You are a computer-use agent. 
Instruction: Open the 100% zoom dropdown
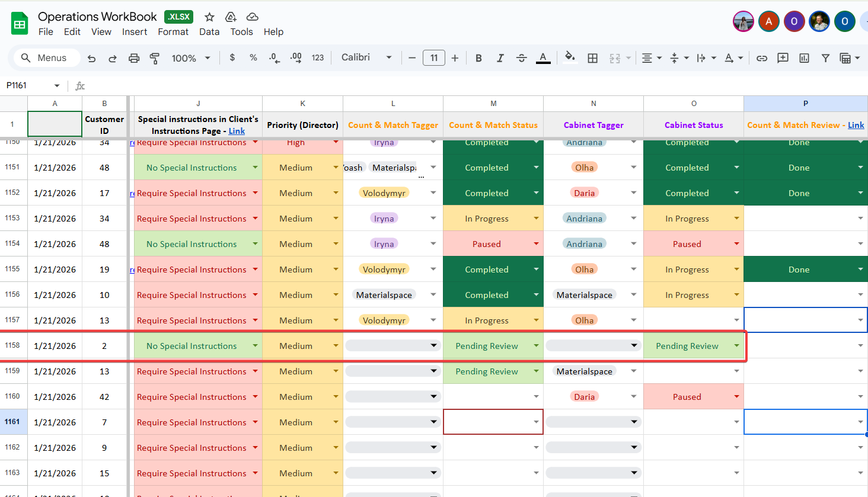point(191,58)
